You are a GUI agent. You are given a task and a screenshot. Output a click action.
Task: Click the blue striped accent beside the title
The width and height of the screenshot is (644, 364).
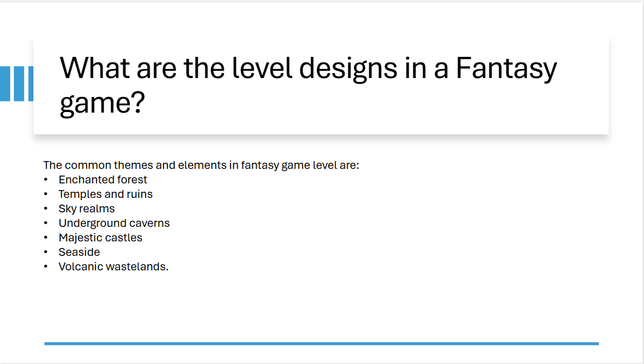click(x=16, y=84)
